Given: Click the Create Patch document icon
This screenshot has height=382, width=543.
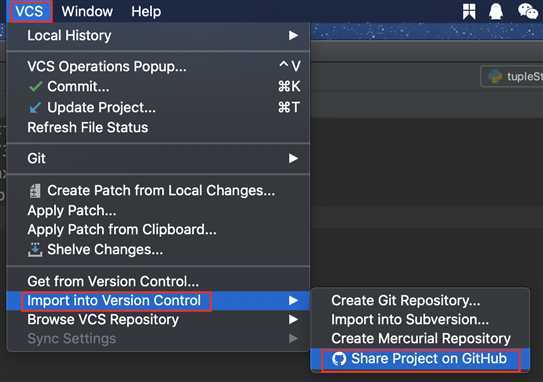Looking at the screenshot, I should pos(35,191).
